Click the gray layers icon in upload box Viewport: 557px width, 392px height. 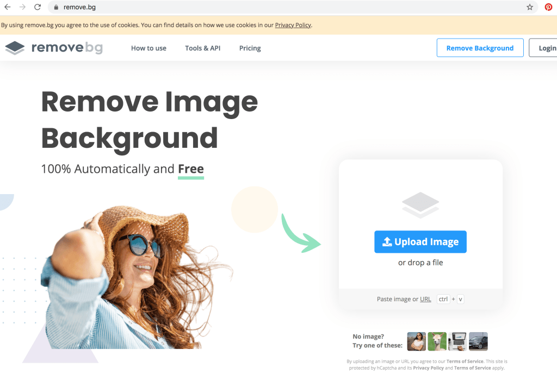(420, 206)
